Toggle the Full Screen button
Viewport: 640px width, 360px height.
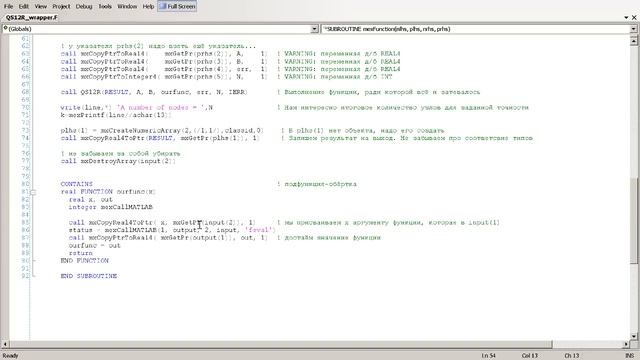point(177,6)
